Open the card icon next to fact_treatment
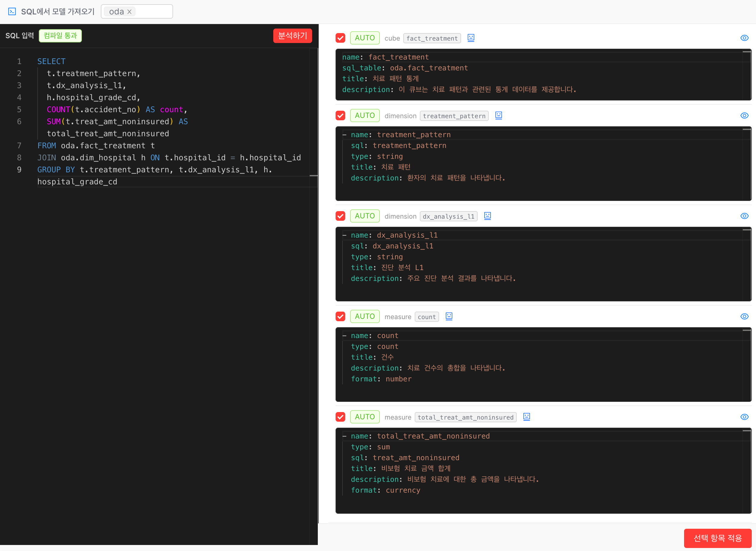The height and width of the screenshot is (551, 756). [471, 38]
